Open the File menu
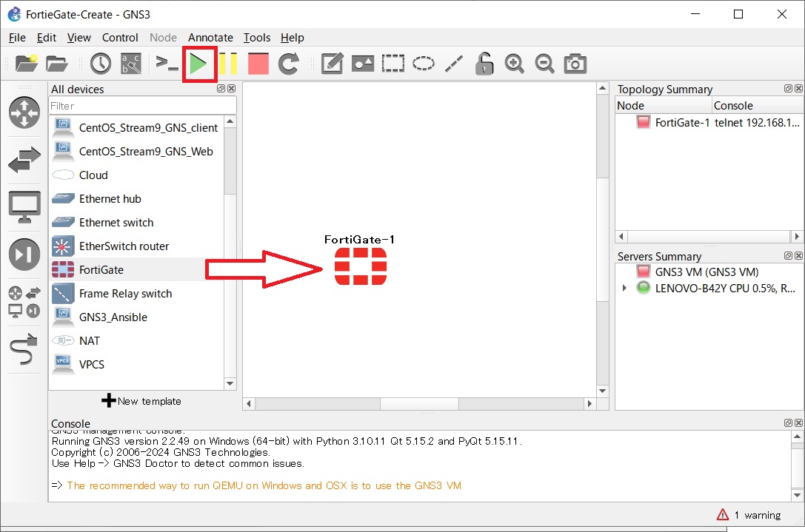805x532 pixels. [17, 38]
